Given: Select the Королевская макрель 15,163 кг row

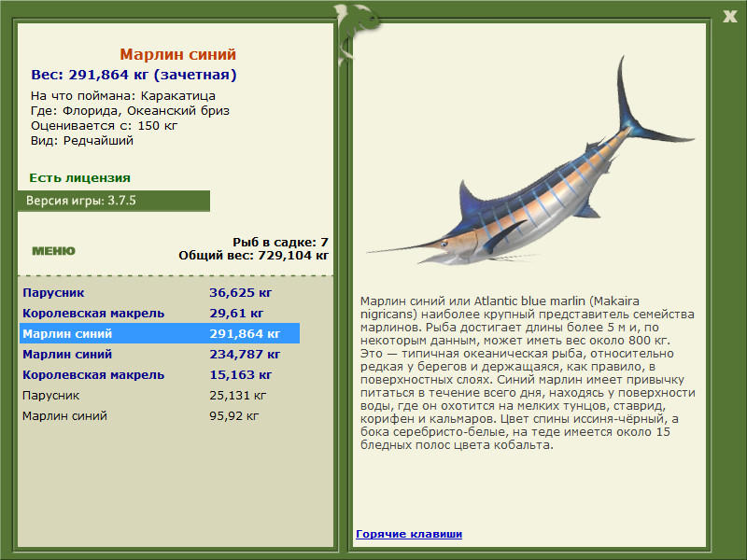Looking at the screenshot, I should (160, 374).
